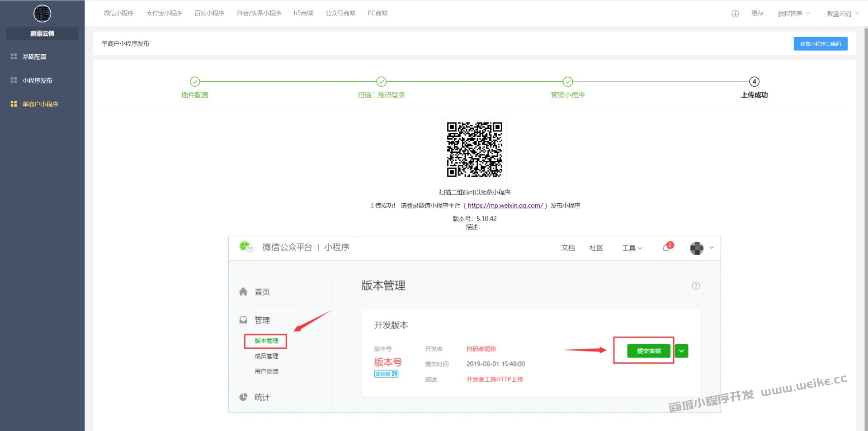Select the 百度小程序 tab

209,13
